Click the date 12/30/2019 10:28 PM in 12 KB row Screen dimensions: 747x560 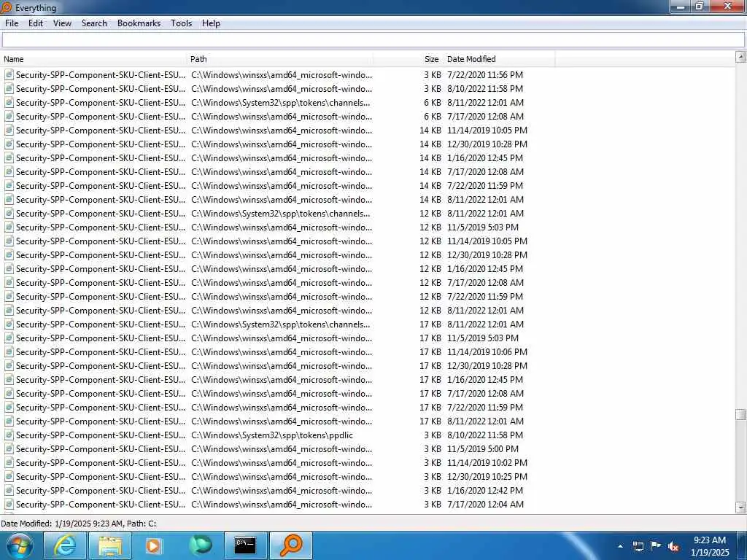pos(487,254)
